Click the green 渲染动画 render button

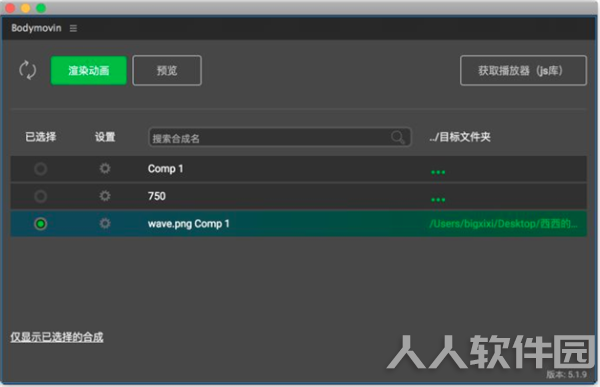(88, 70)
